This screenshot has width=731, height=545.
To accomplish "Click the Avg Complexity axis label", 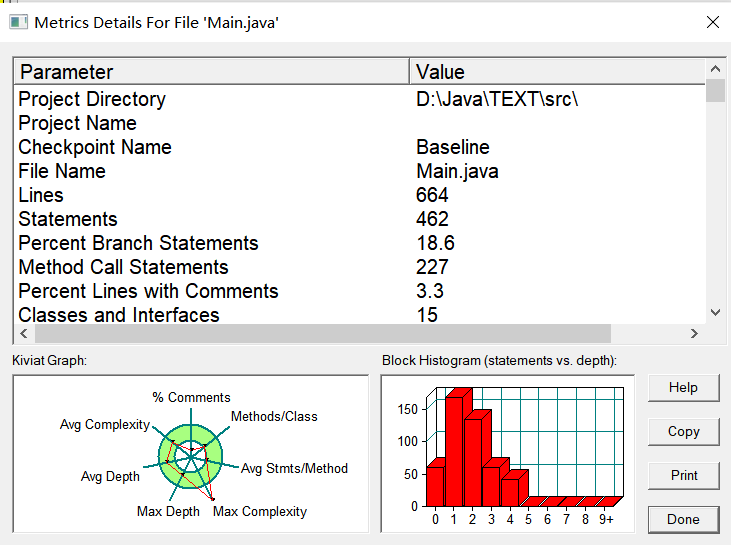I will [105, 425].
